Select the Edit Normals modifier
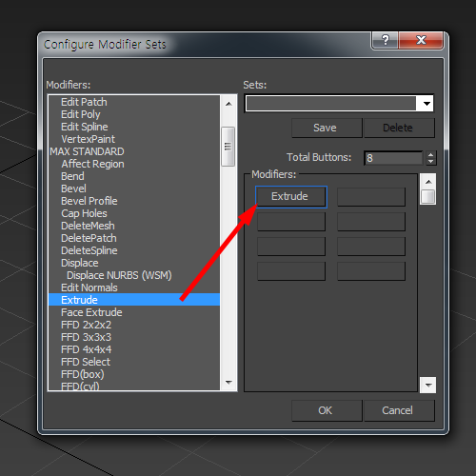The width and height of the screenshot is (476, 476). (89, 288)
